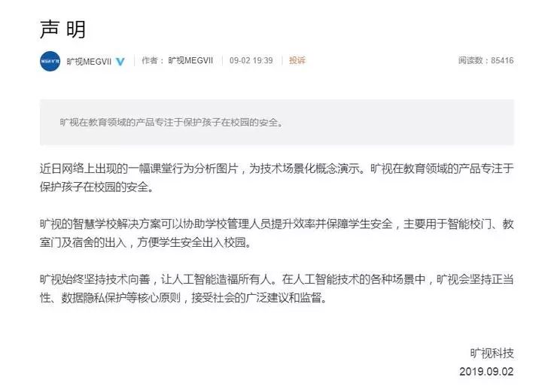Click the line starting 室门及宿舍的出入
The width and height of the screenshot is (557, 392).
coord(145,242)
